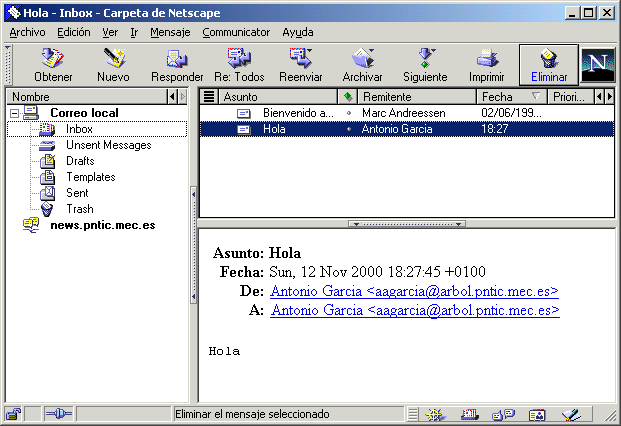This screenshot has height=426, width=621.
Task: Print the message with Imprimir
Action: 487,65
